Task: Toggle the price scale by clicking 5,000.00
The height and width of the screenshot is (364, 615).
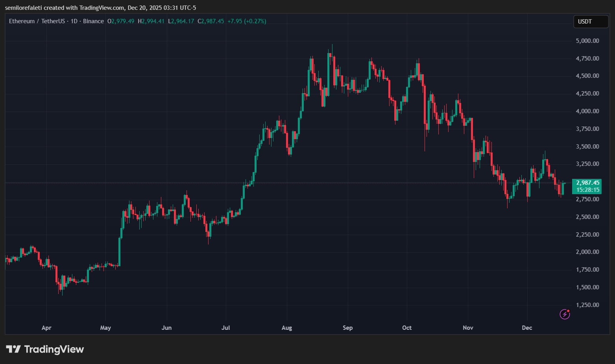Action: [x=587, y=40]
